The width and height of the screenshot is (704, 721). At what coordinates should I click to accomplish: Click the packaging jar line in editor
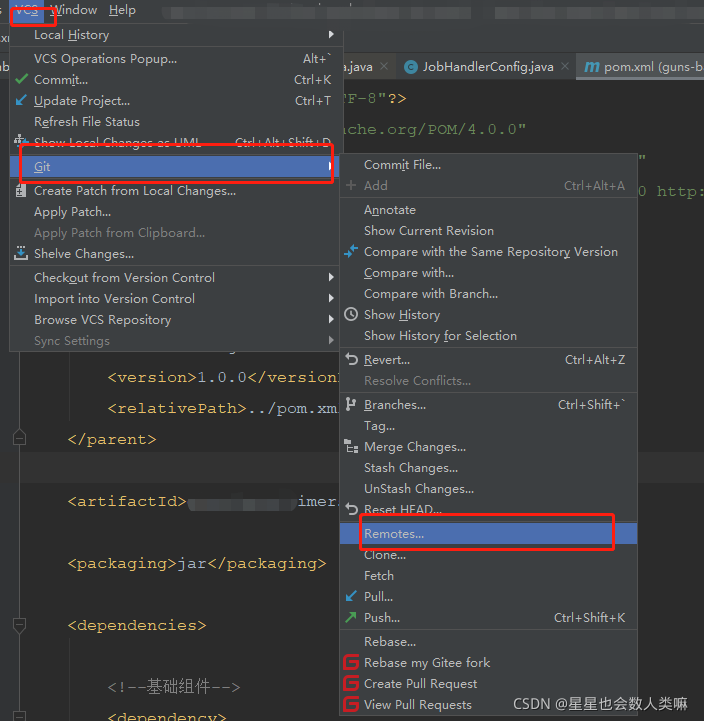click(x=197, y=563)
